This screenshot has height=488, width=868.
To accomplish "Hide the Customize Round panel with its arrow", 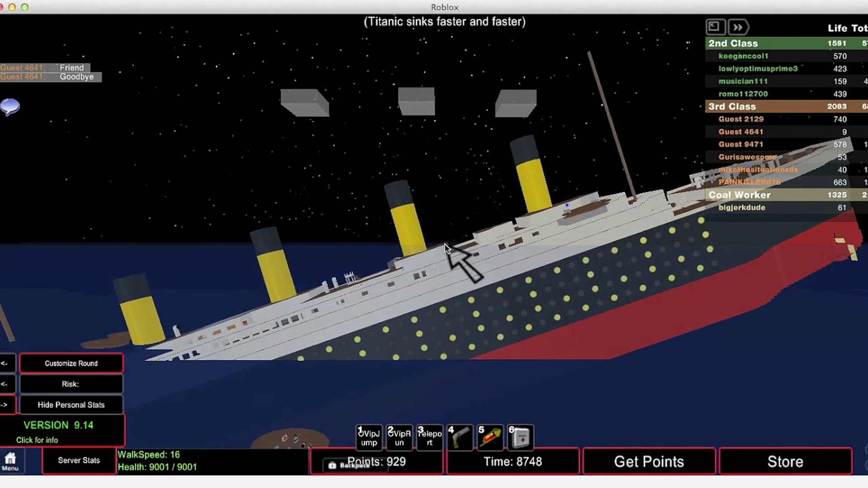I will [6, 363].
